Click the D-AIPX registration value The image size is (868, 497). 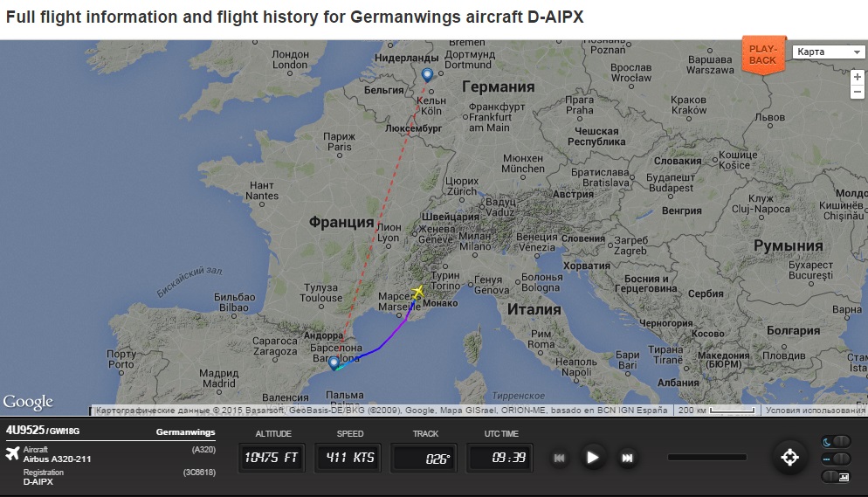[x=38, y=481]
